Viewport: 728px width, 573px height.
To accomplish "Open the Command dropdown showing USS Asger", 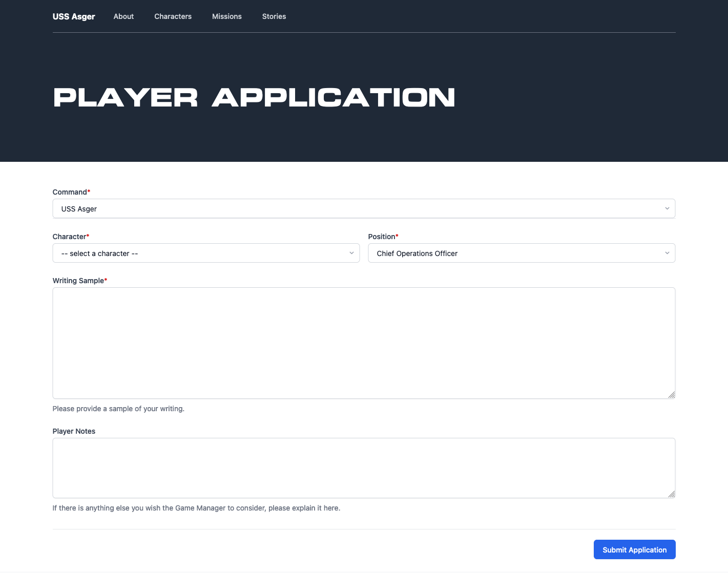I will pos(364,208).
